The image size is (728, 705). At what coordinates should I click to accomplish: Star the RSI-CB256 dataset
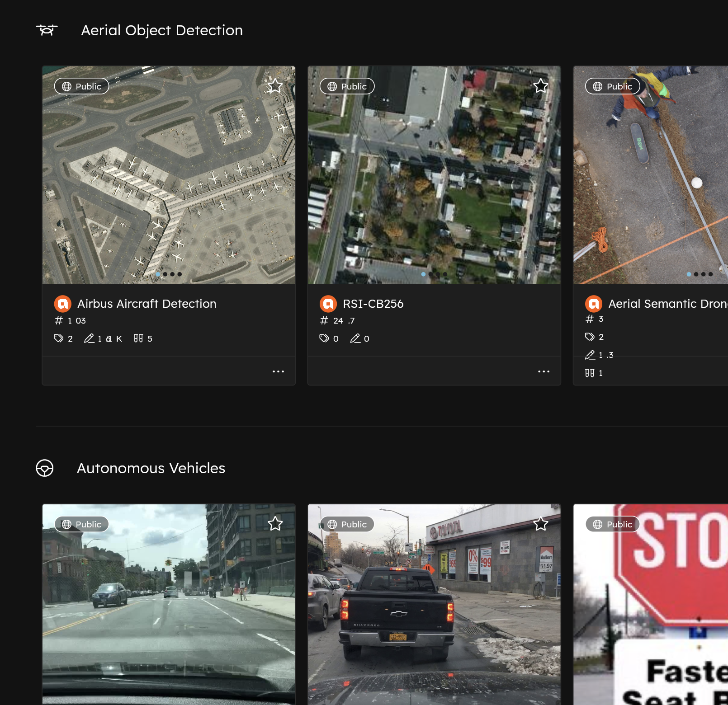tap(540, 86)
